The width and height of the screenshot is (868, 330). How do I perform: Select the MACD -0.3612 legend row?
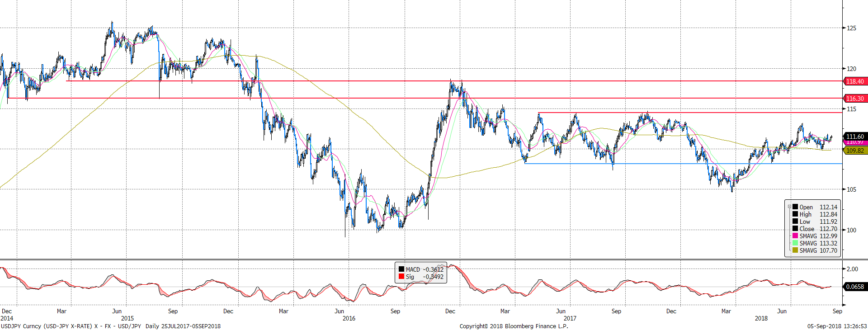421,269
